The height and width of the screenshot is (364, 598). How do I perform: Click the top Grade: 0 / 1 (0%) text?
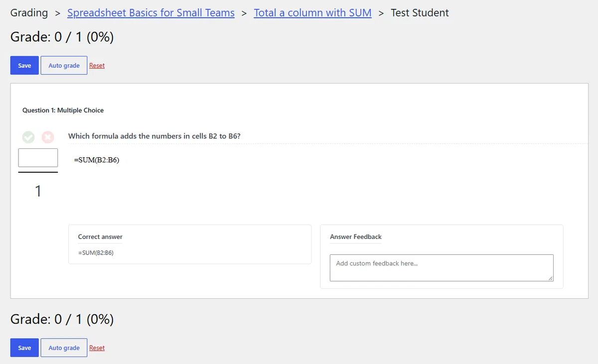tap(62, 37)
